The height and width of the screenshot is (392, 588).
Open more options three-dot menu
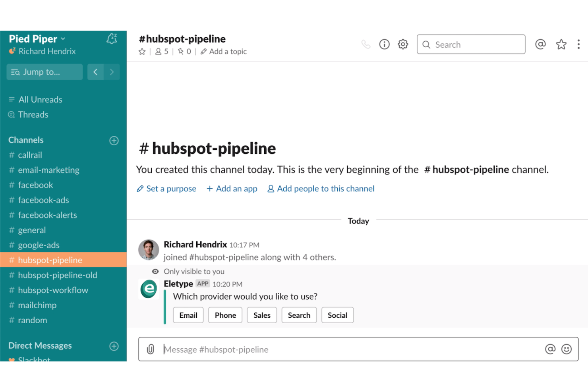pyautogui.click(x=578, y=44)
